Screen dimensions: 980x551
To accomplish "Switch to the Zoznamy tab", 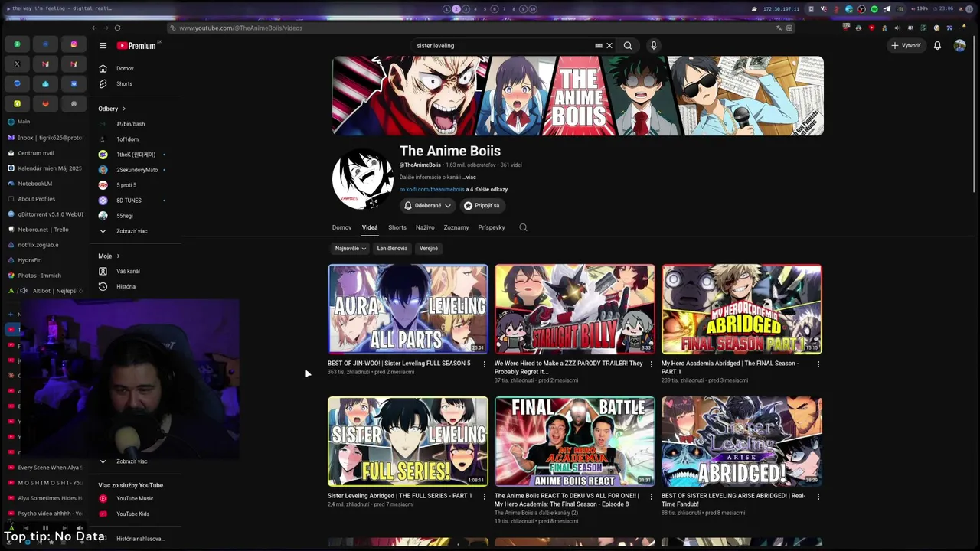I will click(x=456, y=227).
